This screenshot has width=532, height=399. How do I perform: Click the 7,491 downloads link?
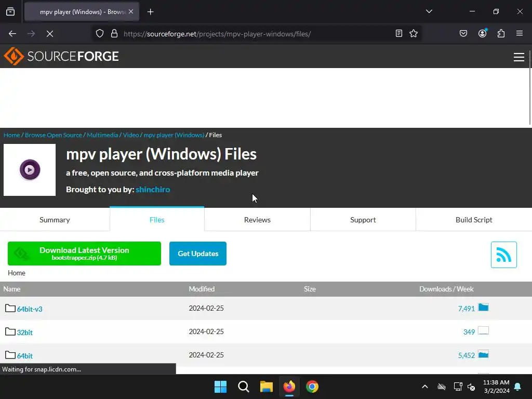click(466, 309)
